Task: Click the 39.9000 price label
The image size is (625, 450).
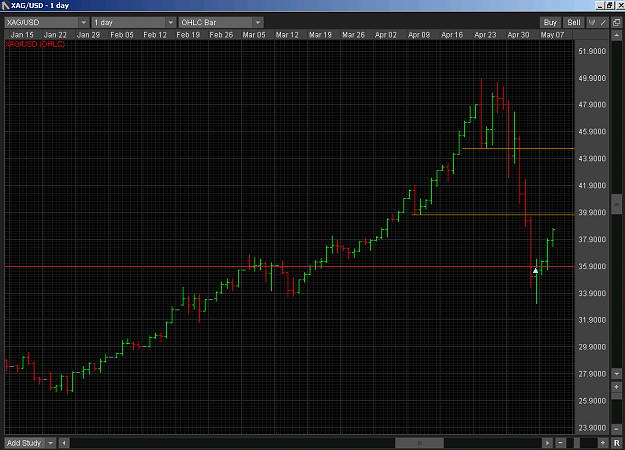Action: [x=592, y=212]
